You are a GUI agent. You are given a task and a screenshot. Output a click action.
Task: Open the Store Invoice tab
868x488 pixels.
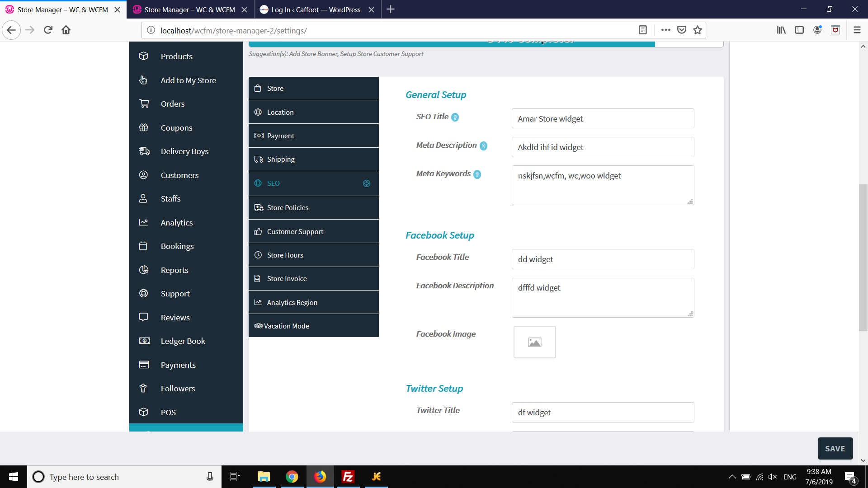point(314,279)
